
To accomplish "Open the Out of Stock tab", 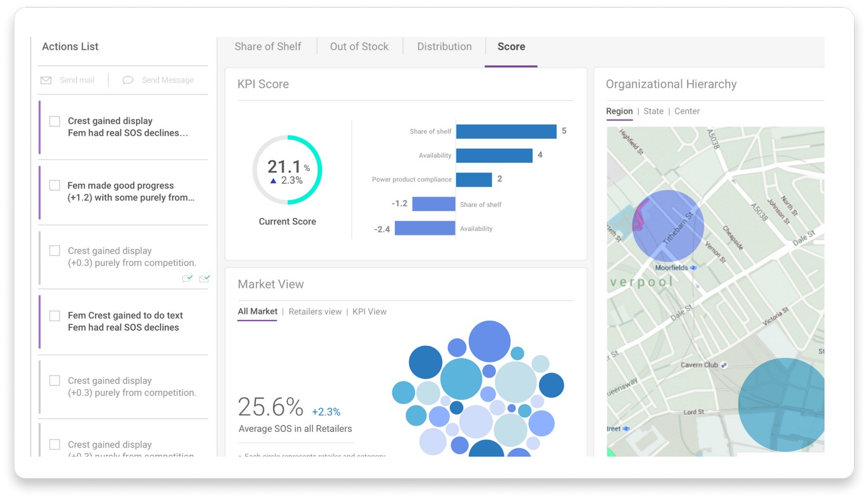I will [x=359, y=47].
